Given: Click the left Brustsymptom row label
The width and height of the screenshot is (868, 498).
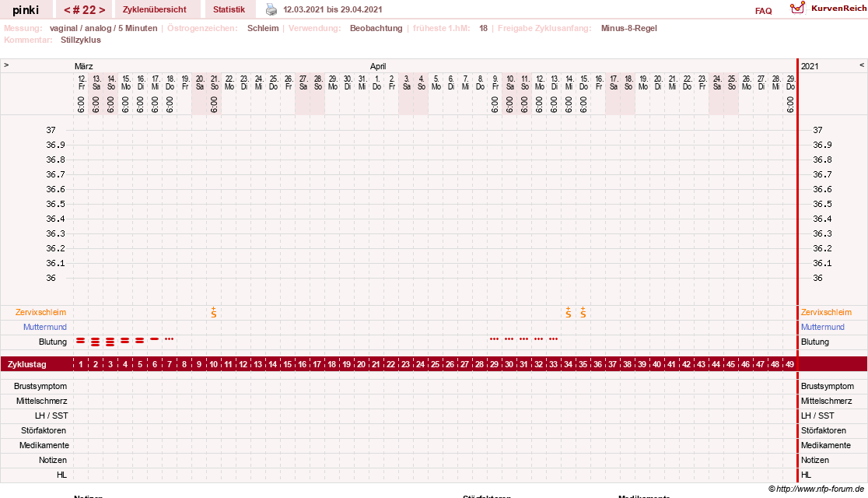Looking at the screenshot, I should tap(40, 386).
